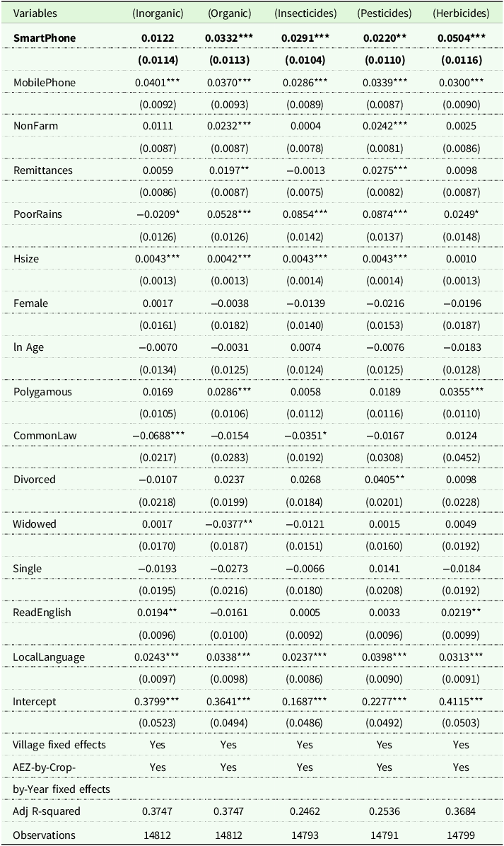Viewport: 504px width, 846px height.
Task: Click the ReadEnglish row label
Action: [x=42, y=613]
